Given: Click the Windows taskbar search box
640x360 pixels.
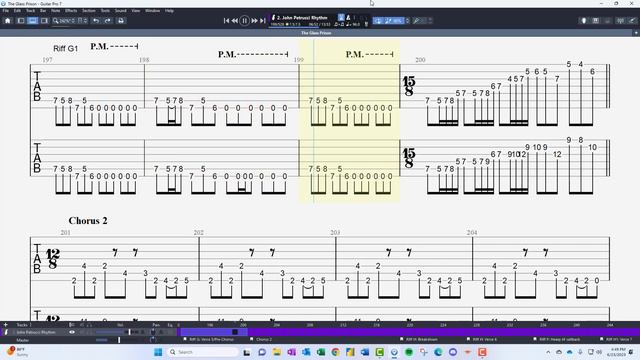Looking at the screenshot, I should coord(203,352).
